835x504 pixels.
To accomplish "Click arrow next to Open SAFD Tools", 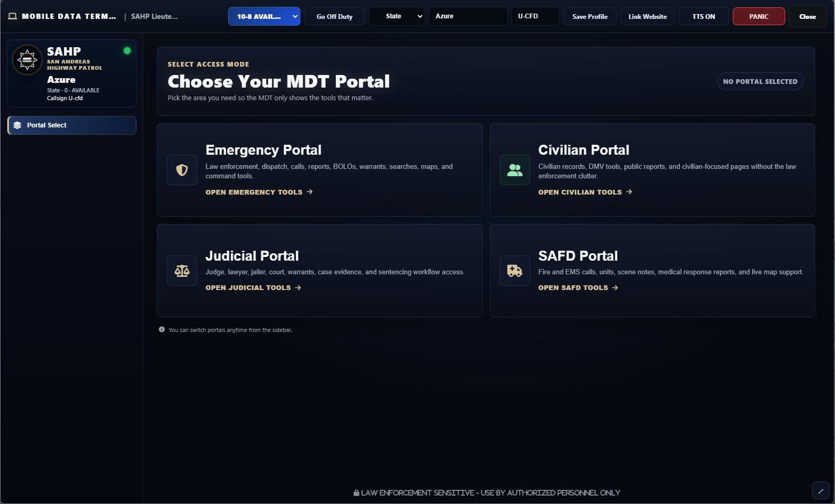I will coord(615,287).
